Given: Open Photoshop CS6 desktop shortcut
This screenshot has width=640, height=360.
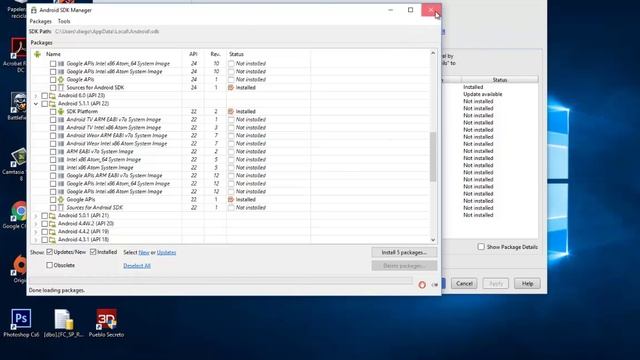Looking at the screenshot, I should [x=21, y=322].
